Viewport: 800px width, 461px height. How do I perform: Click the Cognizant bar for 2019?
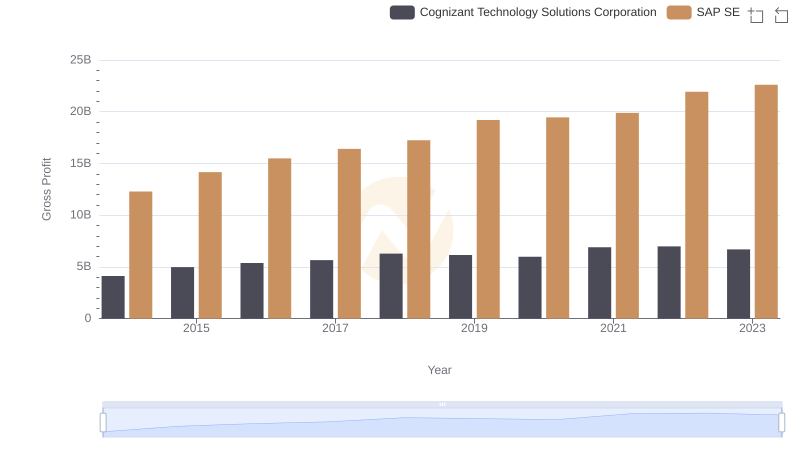point(460,287)
